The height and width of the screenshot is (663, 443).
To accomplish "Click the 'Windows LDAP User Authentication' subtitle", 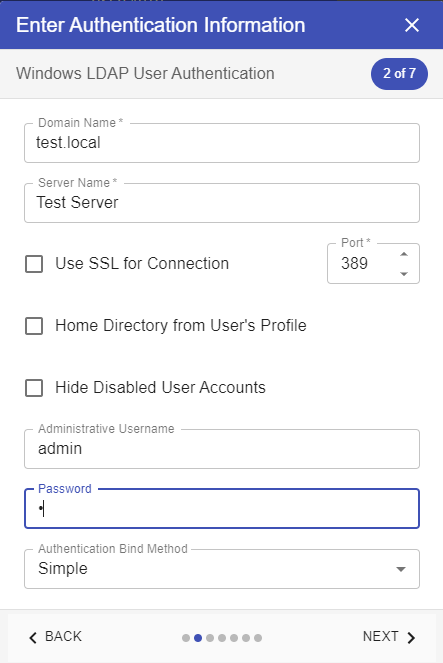I will point(145,74).
